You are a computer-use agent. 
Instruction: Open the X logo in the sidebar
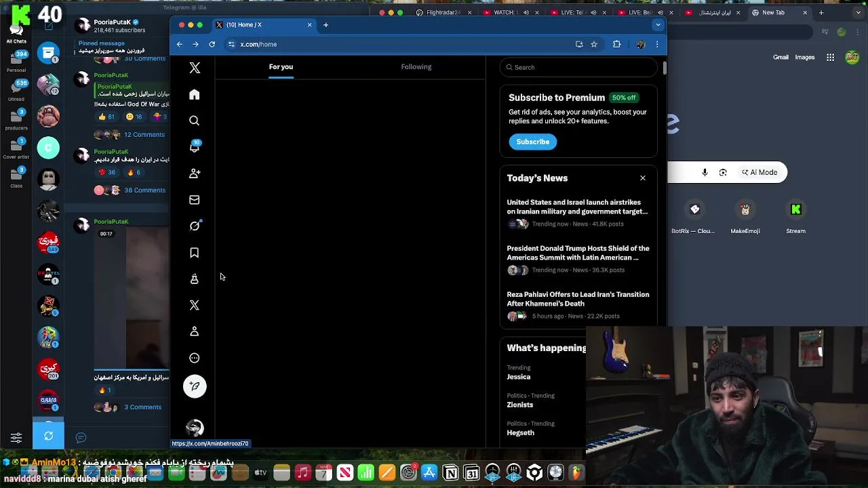click(195, 68)
